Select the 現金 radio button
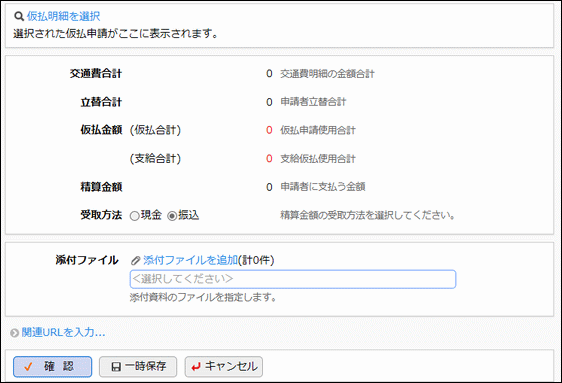 point(134,216)
